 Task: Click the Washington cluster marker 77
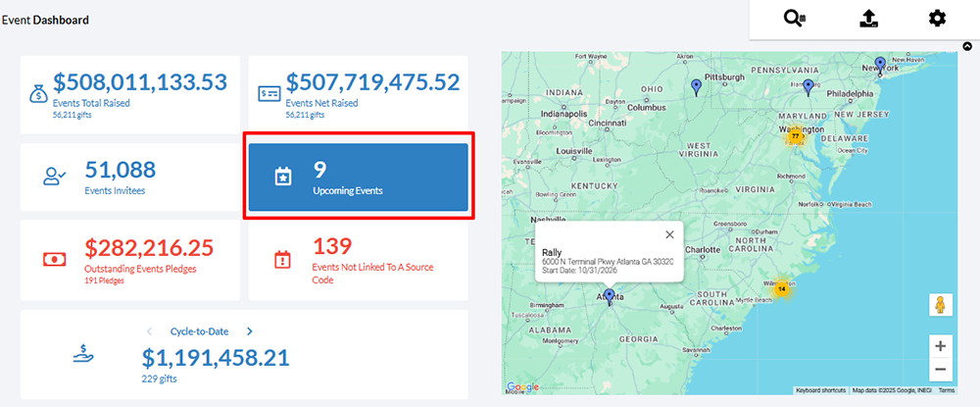pyautogui.click(x=795, y=135)
